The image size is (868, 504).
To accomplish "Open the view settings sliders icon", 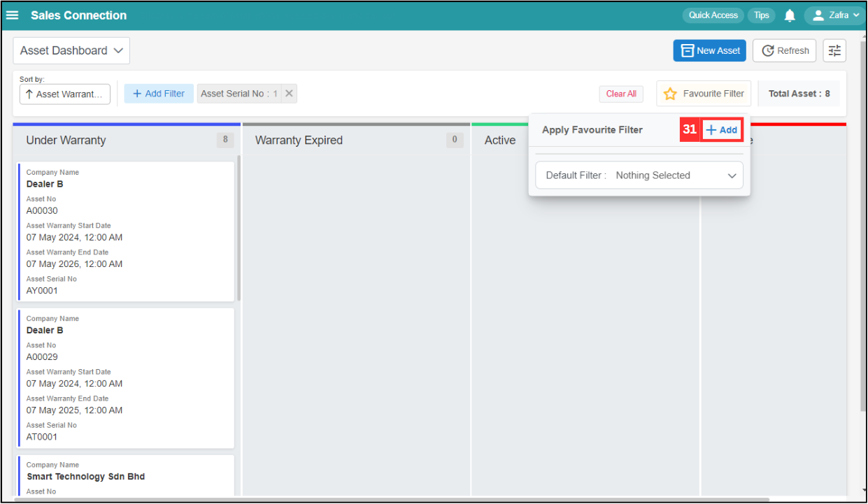I will 834,50.
